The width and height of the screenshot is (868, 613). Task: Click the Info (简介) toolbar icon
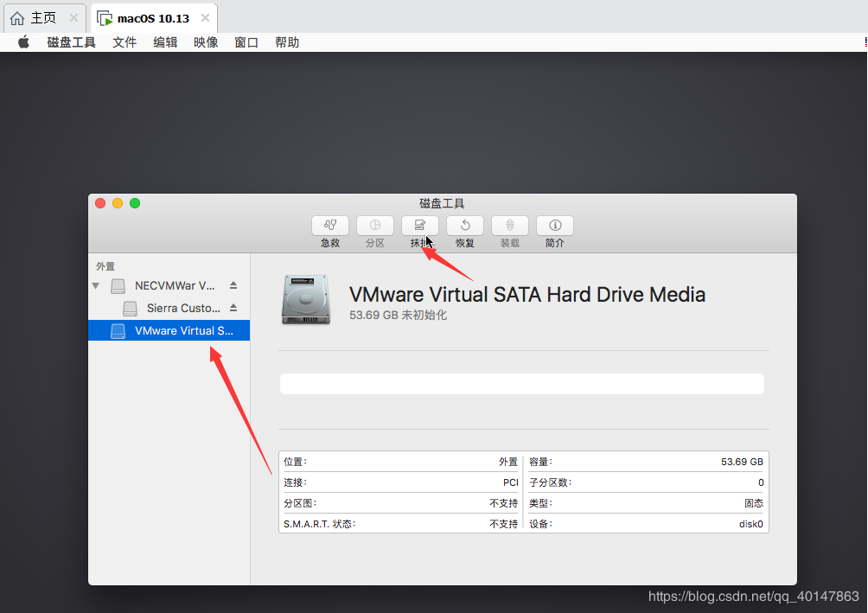(x=555, y=226)
